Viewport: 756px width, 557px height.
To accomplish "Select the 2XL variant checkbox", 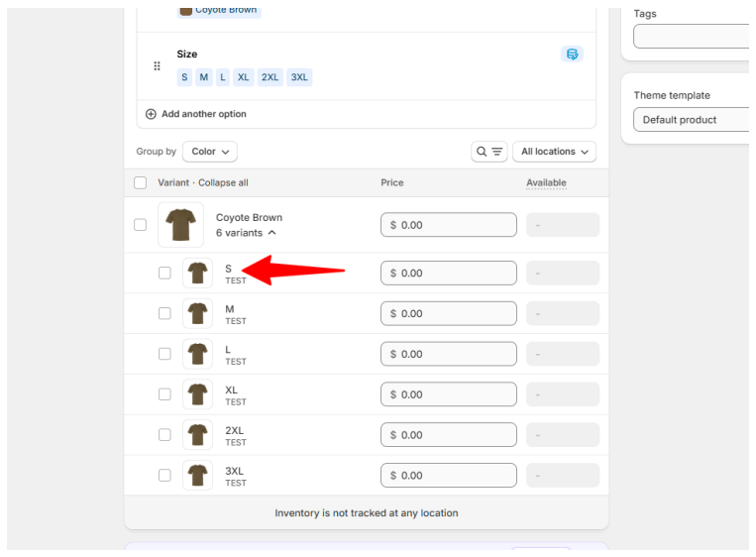I will click(x=164, y=435).
